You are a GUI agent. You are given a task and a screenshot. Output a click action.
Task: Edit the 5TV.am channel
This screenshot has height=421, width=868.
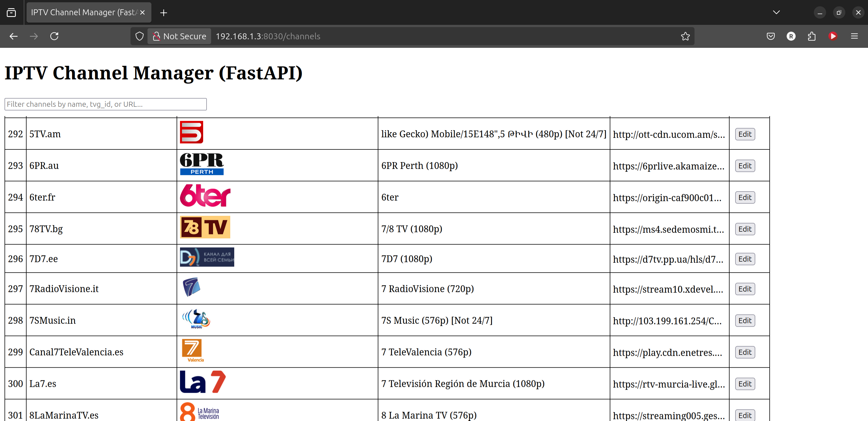(x=745, y=134)
